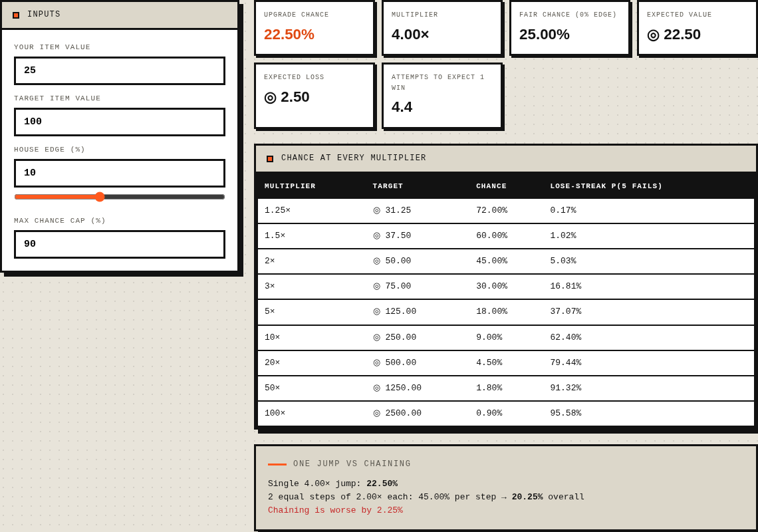Click the Target Item Value input field
758x532 pixels.
120,122
